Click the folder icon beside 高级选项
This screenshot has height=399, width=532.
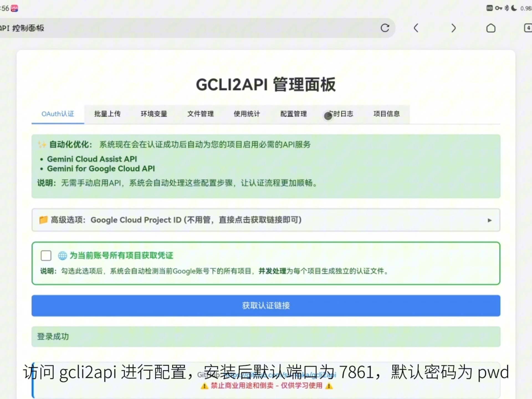[x=43, y=220]
